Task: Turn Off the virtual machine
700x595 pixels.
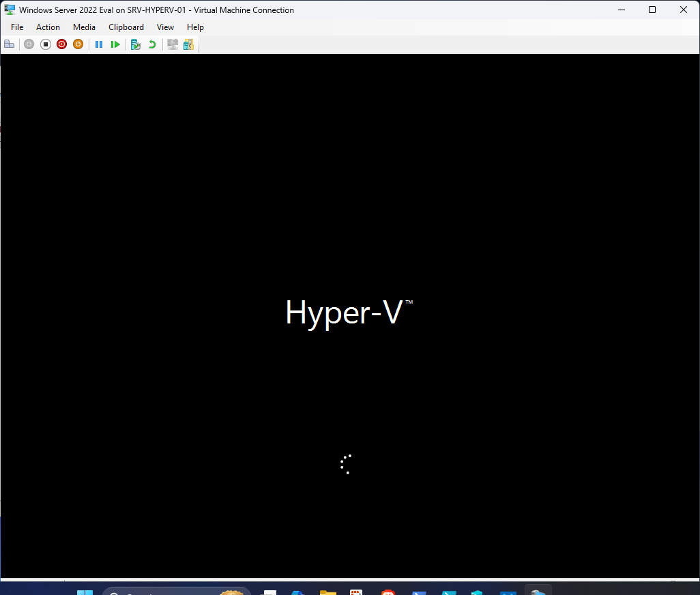Action: 45,44
